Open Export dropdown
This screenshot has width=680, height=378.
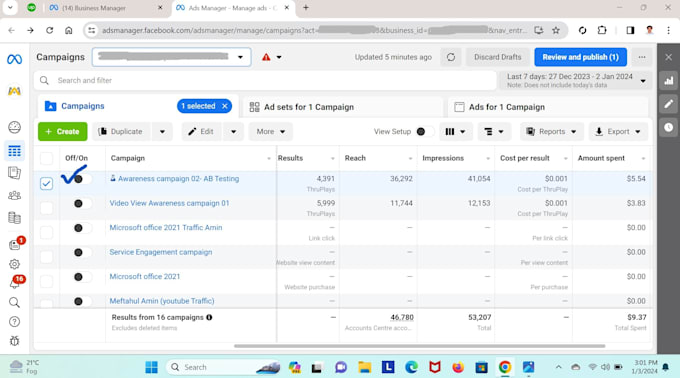click(618, 131)
